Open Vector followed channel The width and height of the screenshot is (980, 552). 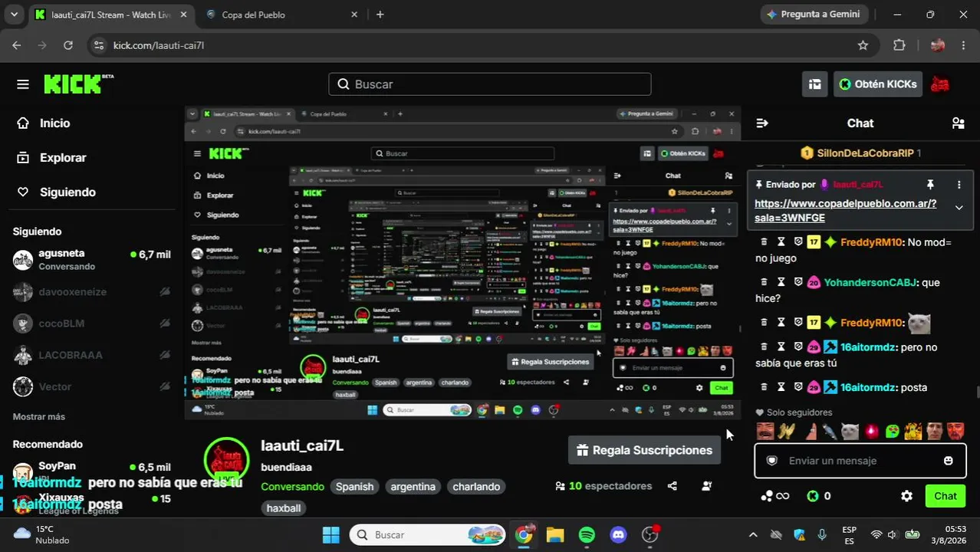pos(92,387)
